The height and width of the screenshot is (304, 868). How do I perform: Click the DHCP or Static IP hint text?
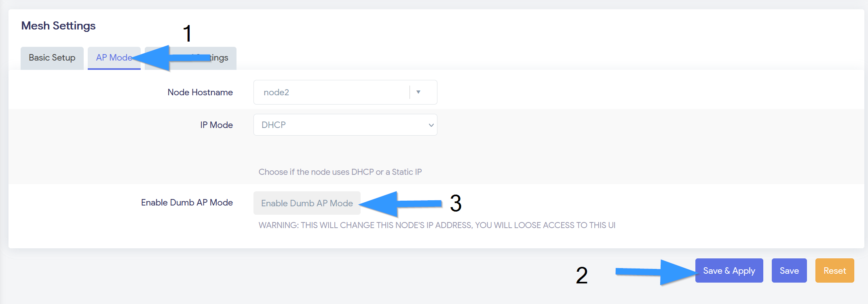(x=340, y=172)
